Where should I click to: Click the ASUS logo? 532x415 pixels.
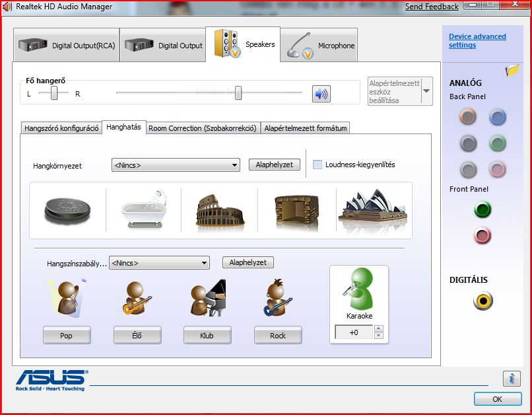(x=51, y=381)
